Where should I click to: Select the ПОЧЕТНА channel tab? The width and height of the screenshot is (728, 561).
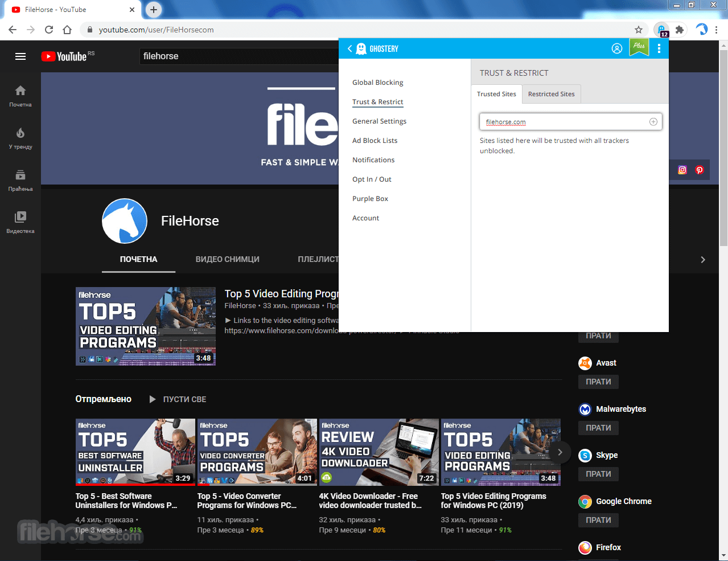(138, 259)
